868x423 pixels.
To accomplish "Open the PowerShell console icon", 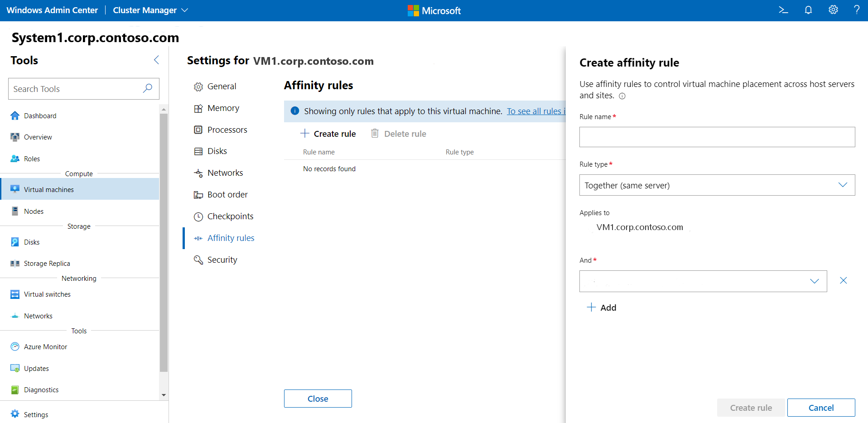I will click(x=783, y=10).
